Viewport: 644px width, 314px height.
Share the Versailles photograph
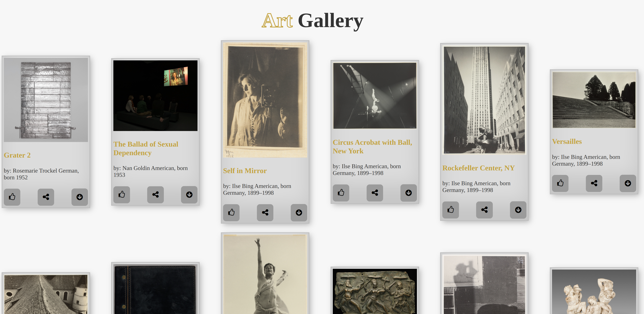594,183
